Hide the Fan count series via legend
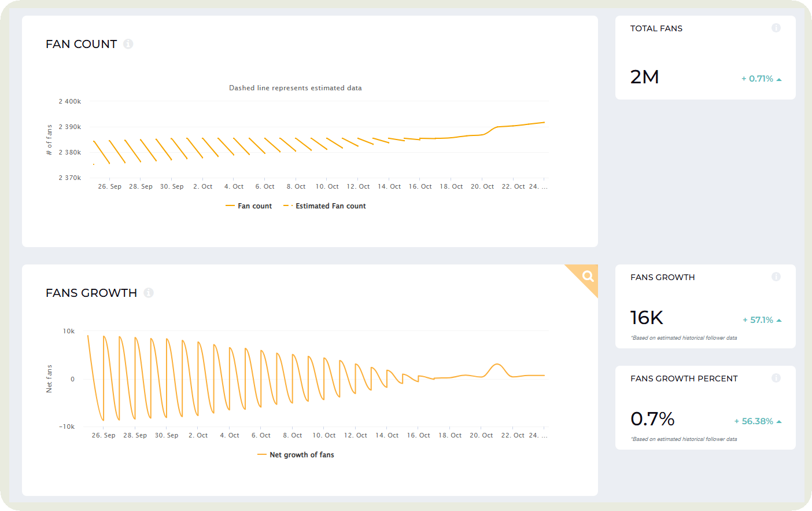This screenshot has height=511, width=812. (x=249, y=205)
